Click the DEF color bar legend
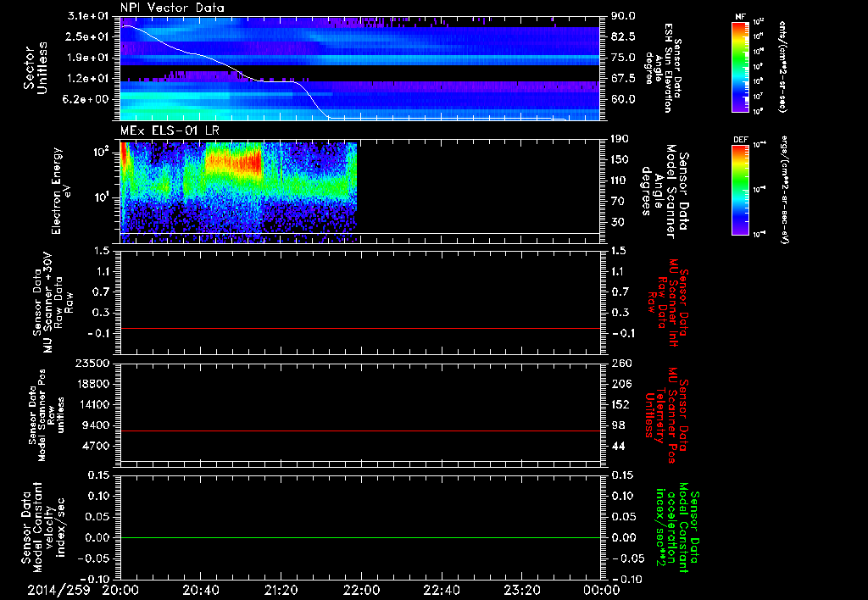 (x=741, y=190)
